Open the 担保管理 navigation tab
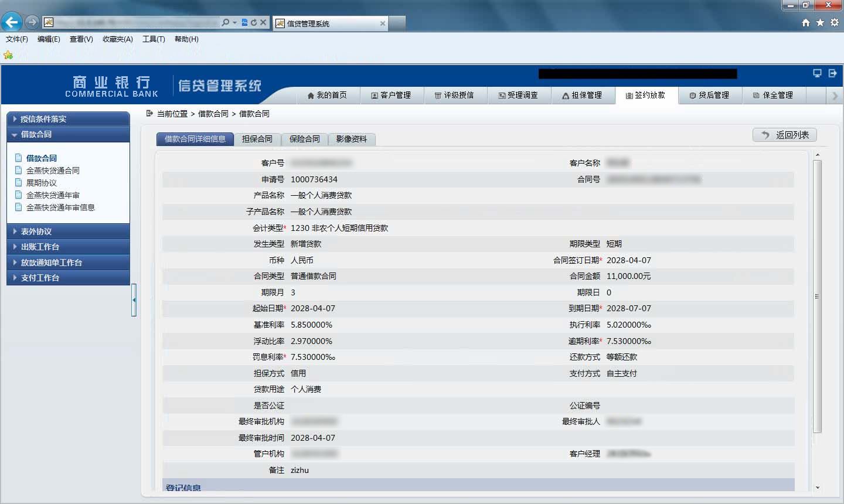Viewport: 844px width, 504px height. pyautogui.click(x=582, y=95)
